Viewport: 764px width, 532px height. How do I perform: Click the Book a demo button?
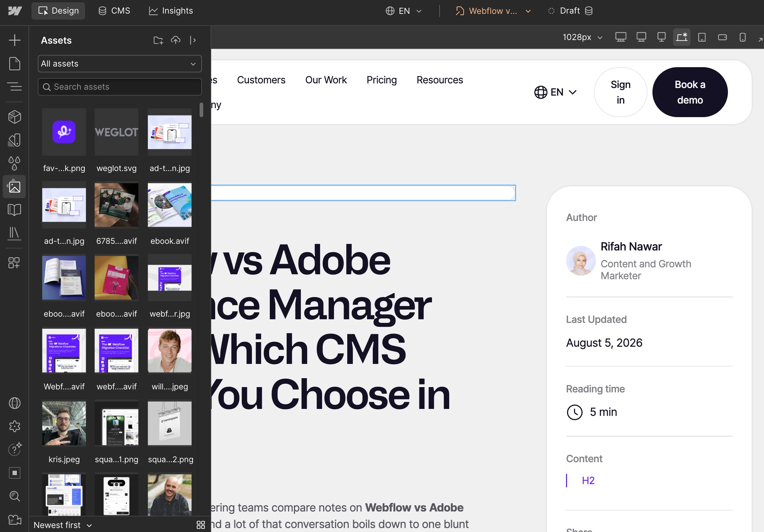pos(690,92)
